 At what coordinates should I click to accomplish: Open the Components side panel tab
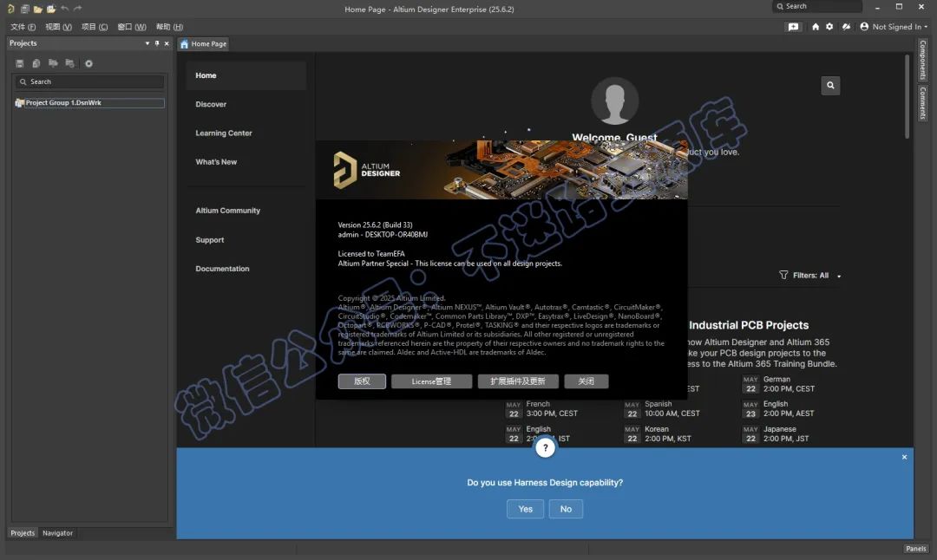tap(922, 61)
